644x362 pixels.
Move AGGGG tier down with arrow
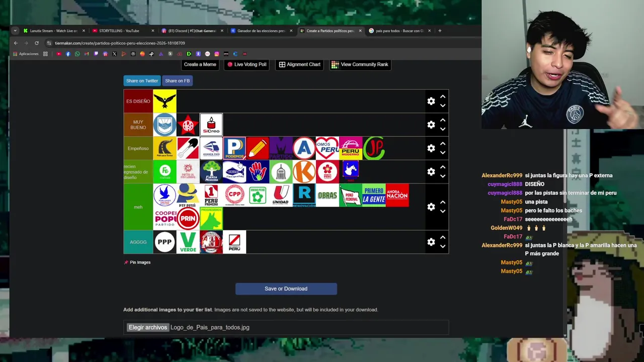click(x=443, y=246)
